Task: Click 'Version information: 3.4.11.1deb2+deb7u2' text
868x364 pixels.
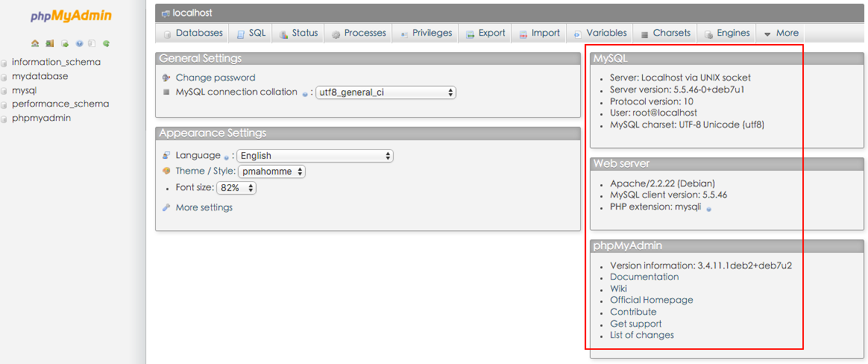Action: 701,266
